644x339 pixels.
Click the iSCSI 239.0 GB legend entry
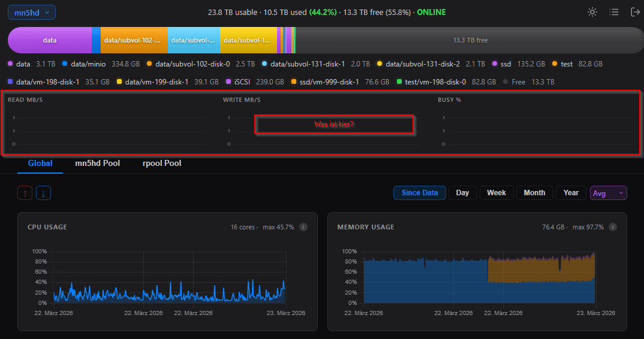click(x=255, y=82)
